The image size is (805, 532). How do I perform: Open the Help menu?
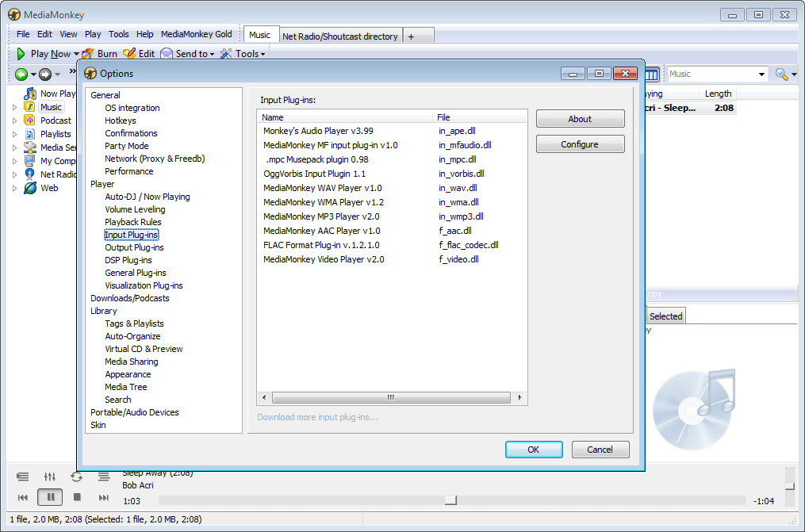pyautogui.click(x=145, y=34)
